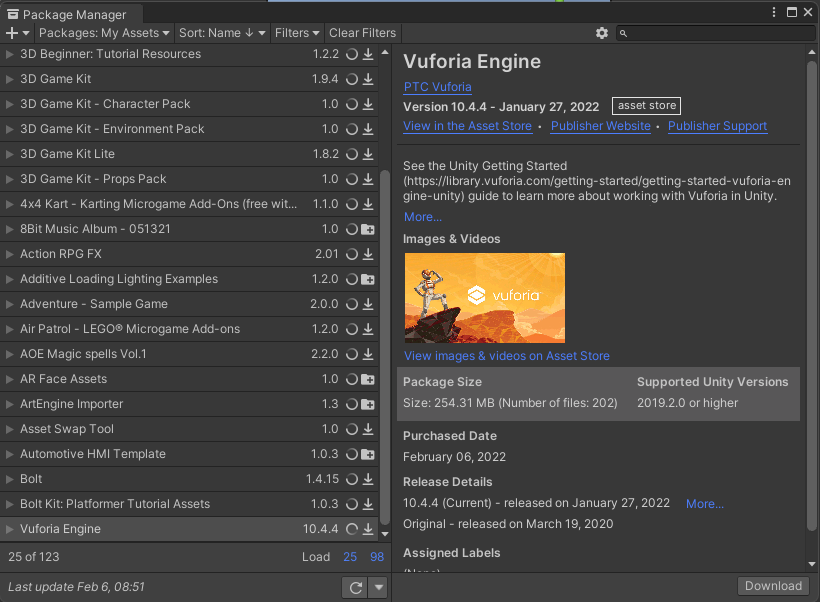This screenshot has width=820, height=602.
Task: Click the import icon for ArtEngine Importer
Action: (x=368, y=404)
